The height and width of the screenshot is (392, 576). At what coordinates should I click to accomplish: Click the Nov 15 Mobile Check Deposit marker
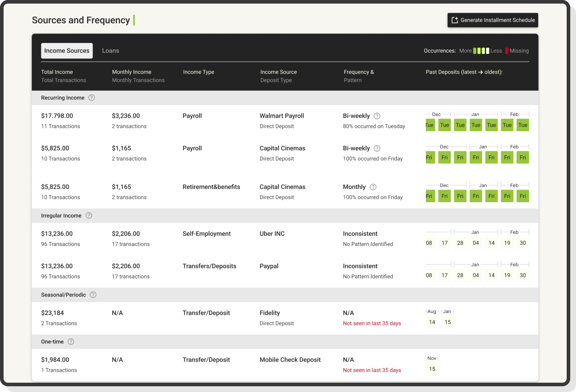pyautogui.click(x=432, y=369)
